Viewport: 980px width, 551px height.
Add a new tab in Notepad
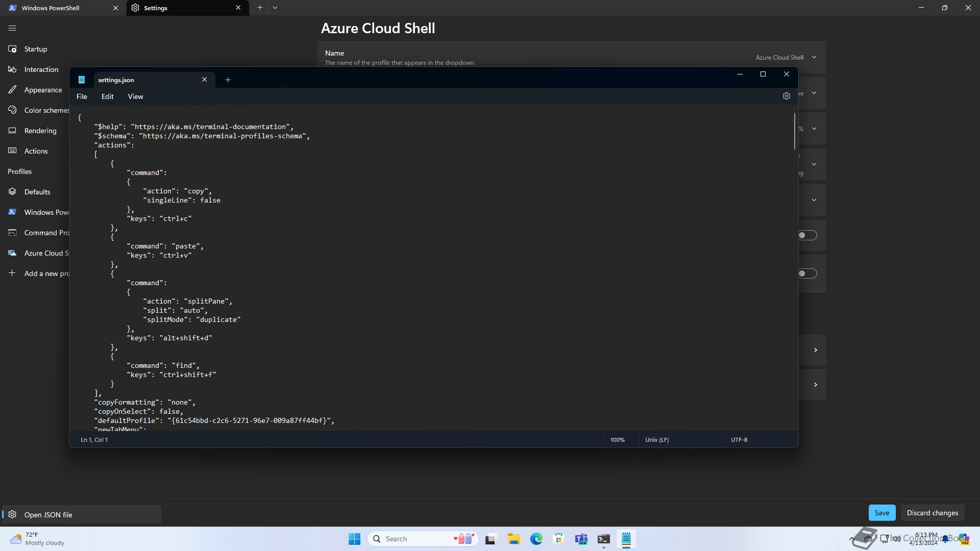(228, 80)
